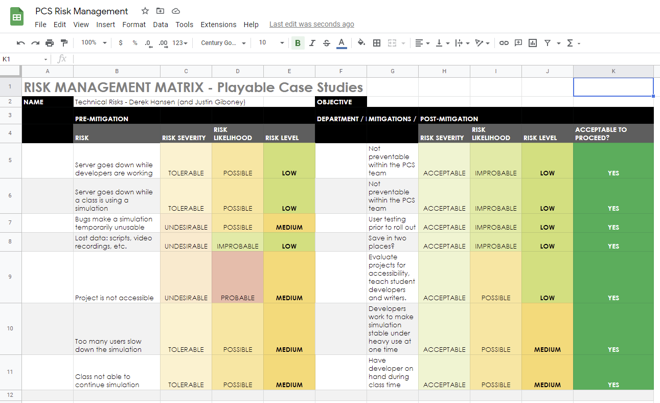Click the K1 name box field
This screenshot has width=660, height=403.
pos(22,59)
